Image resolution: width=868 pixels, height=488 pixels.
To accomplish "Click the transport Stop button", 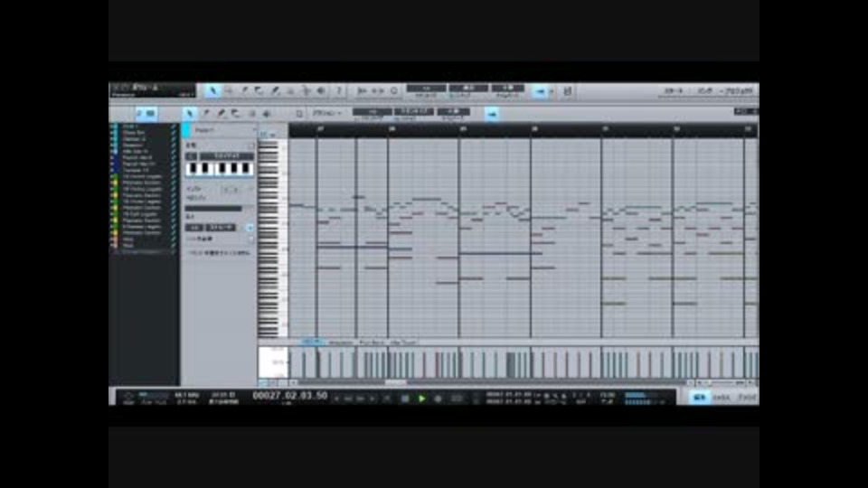I will coord(405,399).
